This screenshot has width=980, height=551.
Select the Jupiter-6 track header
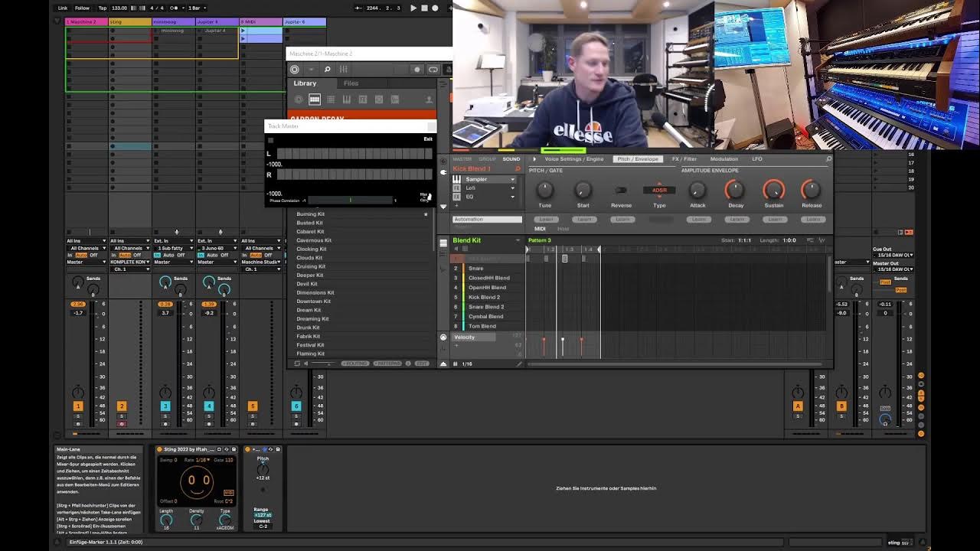coord(305,21)
